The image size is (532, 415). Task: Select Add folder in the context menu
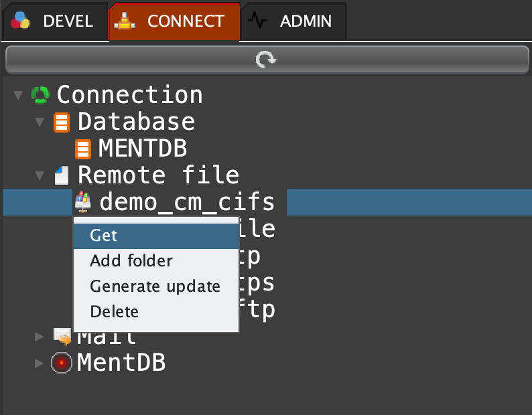[x=131, y=261]
